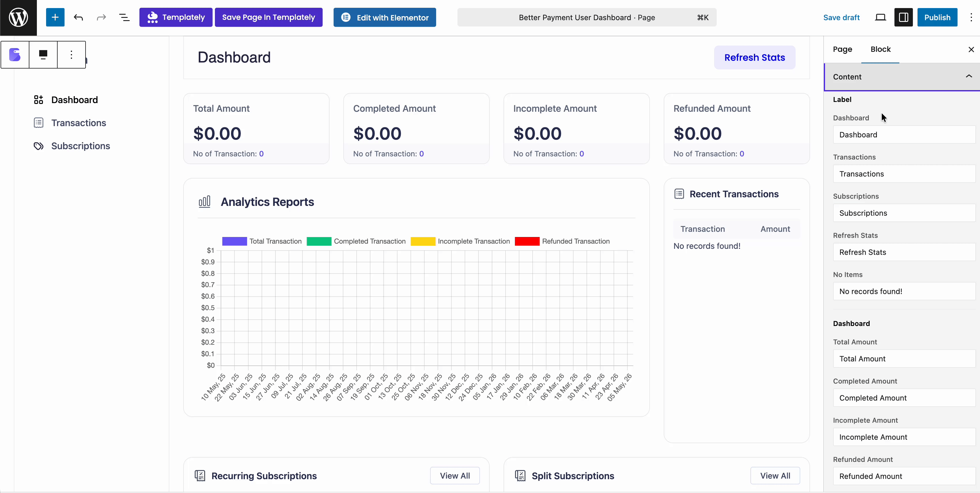The height and width of the screenshot is (493, 980).
Task: Open command palette for Better Payment User Dashboard
Action: click(587, 18)
